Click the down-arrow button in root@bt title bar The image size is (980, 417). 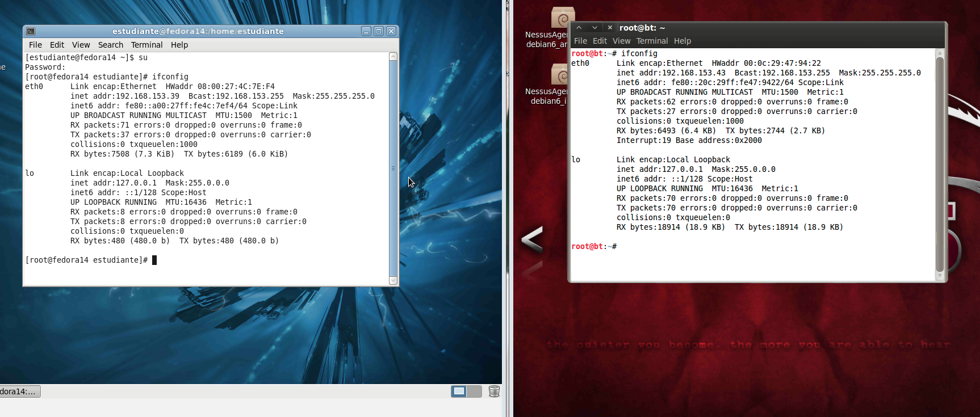click(x=594, y=27)
